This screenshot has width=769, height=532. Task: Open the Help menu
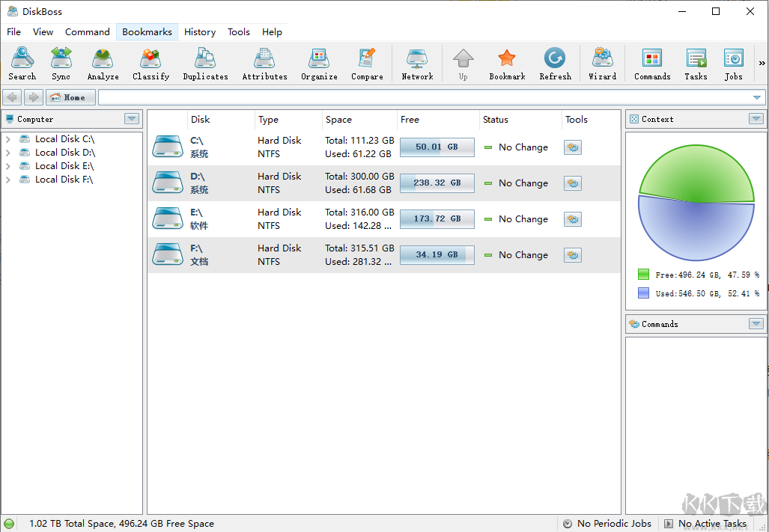coord(272,32)
